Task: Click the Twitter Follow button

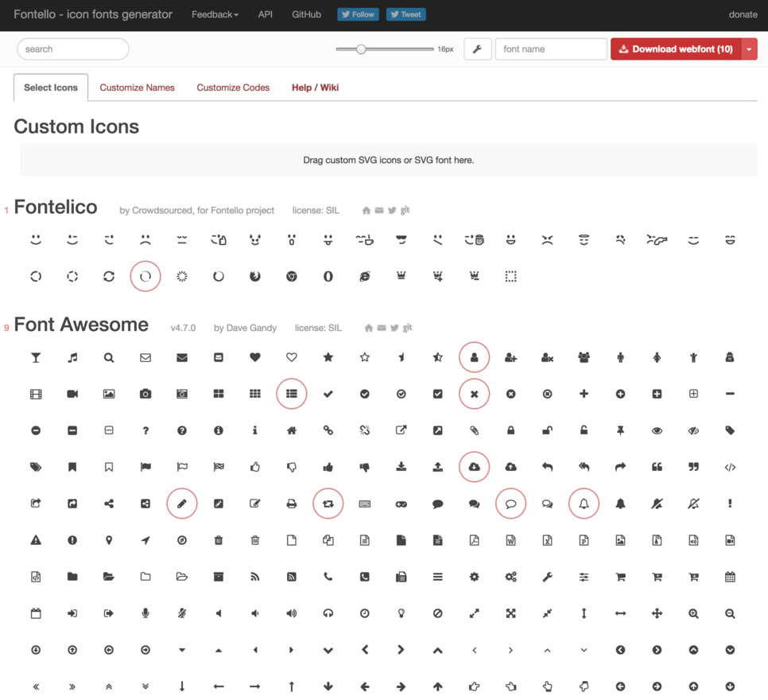Action: coord(358,14)
